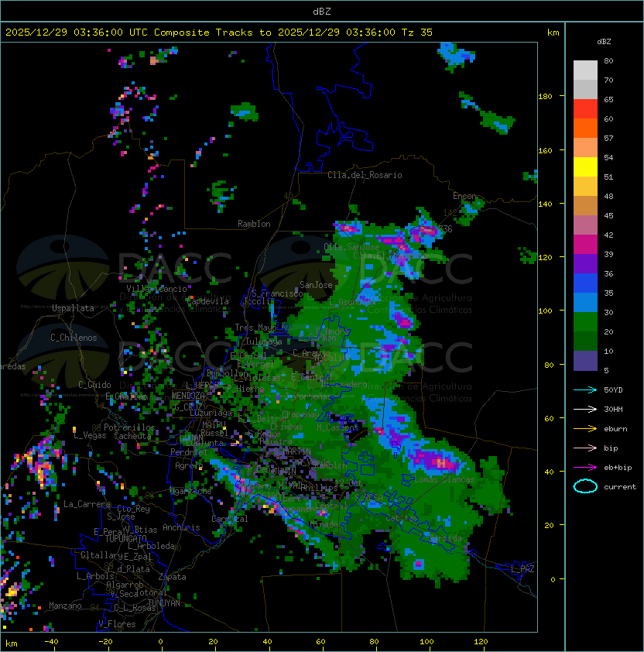
Task: Click the cyan 50YD arrow in legend
Action: pos(585,390)
